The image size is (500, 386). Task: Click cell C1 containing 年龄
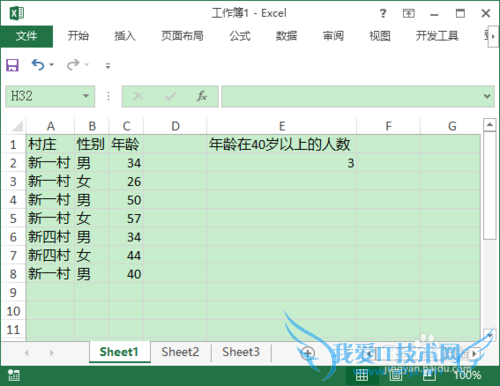tap(126, 144)
